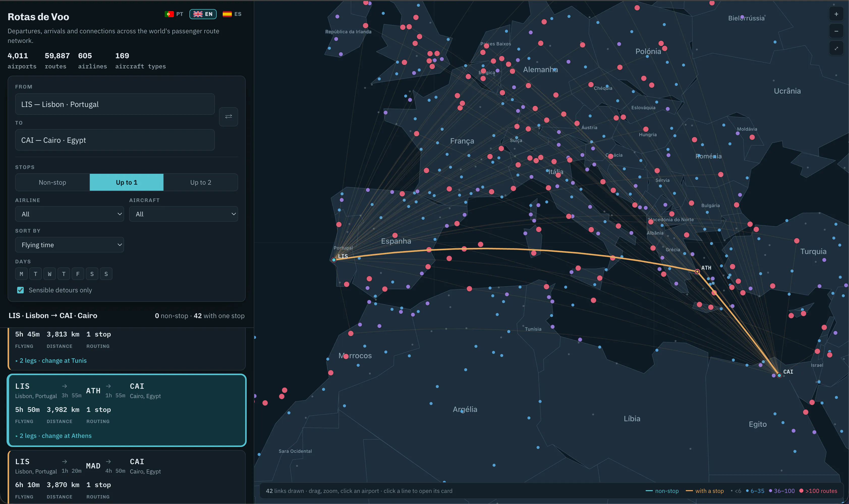Open the Sort by Flying time dropdown
The width and height of the screenshot is (849, 504).
[x=70, y=245]
